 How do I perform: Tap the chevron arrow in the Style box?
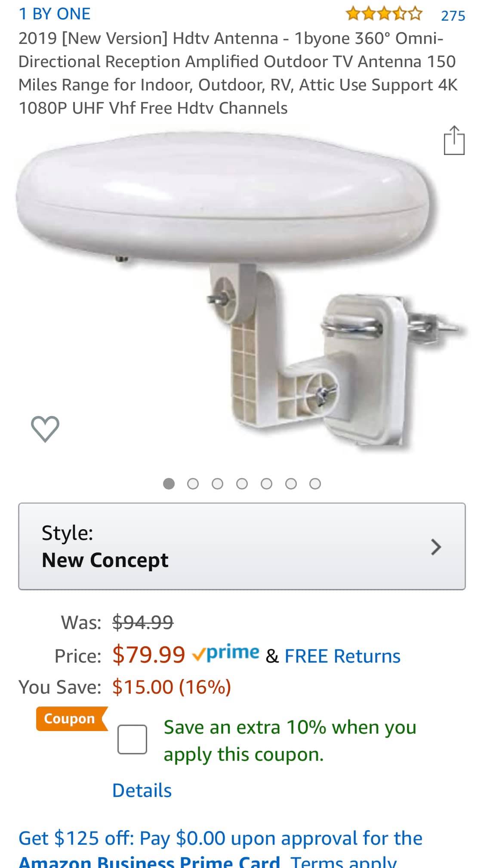[436, 547]
